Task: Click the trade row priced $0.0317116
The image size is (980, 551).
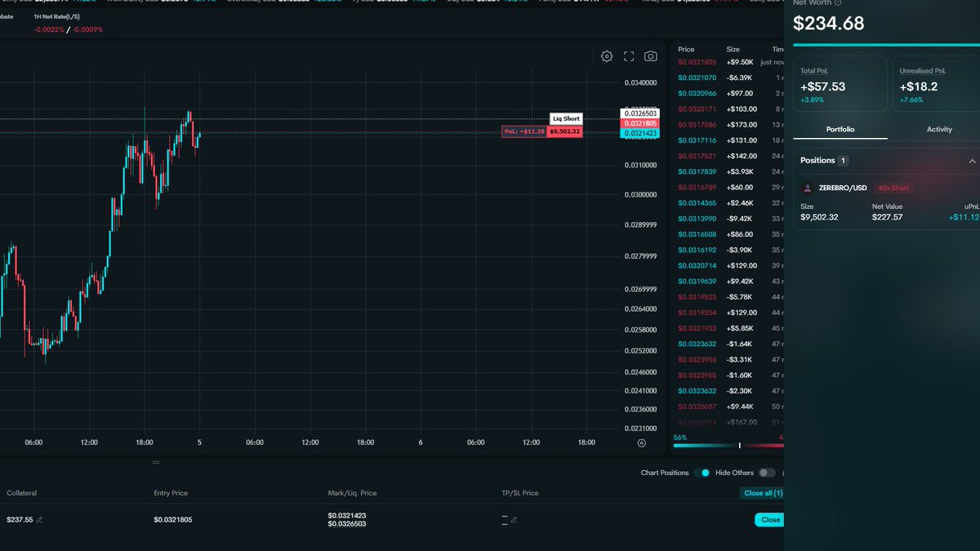Action: click(x=728, y=140)
